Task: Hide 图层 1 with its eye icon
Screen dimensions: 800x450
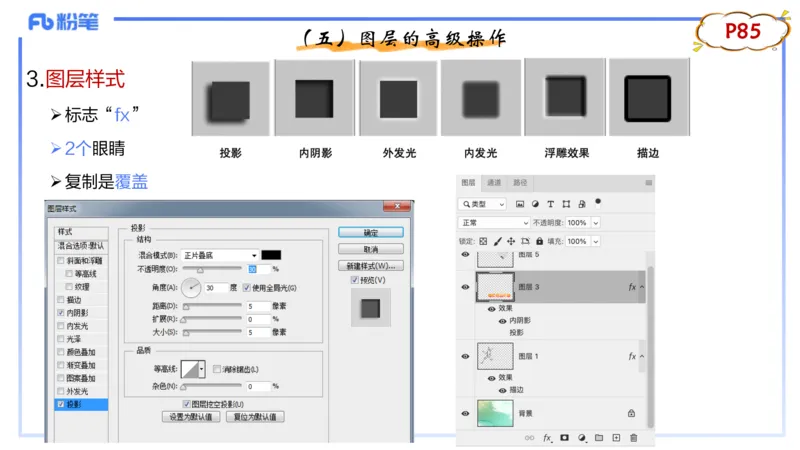Action: (465, 356)
